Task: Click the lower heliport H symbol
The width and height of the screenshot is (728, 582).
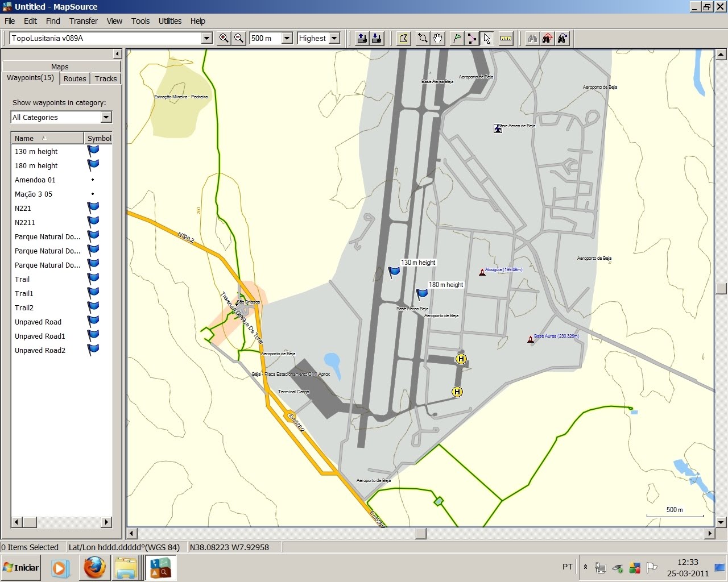Action: tap(457, 392)
